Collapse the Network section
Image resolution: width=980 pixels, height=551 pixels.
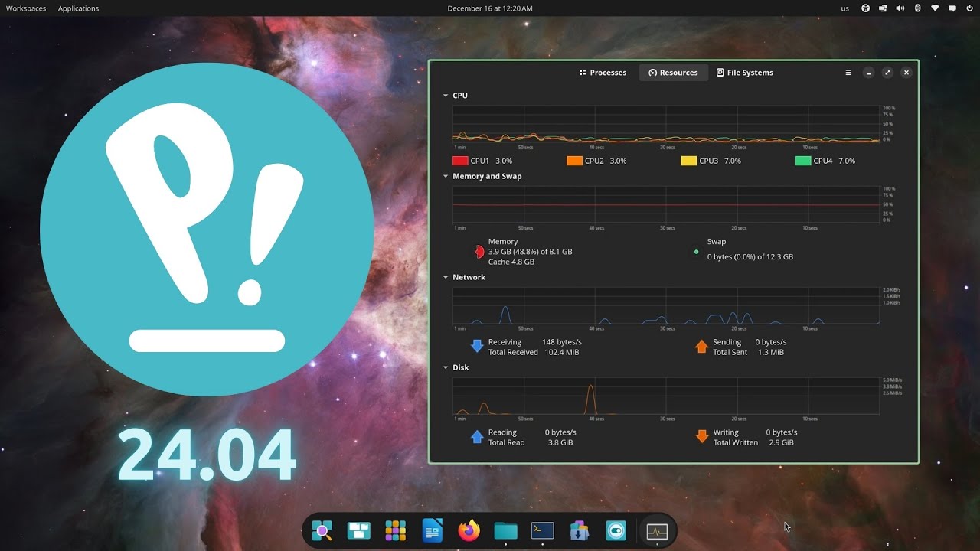[446, 277]
